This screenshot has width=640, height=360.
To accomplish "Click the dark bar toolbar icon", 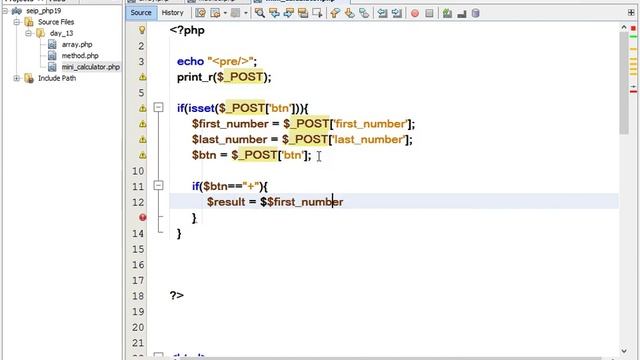I will click(462, 13).
